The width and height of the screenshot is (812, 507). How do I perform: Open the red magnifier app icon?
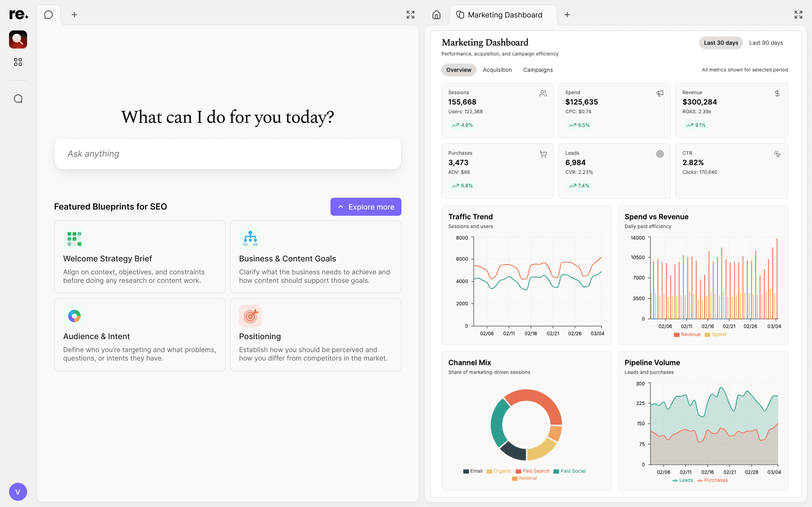18,39
